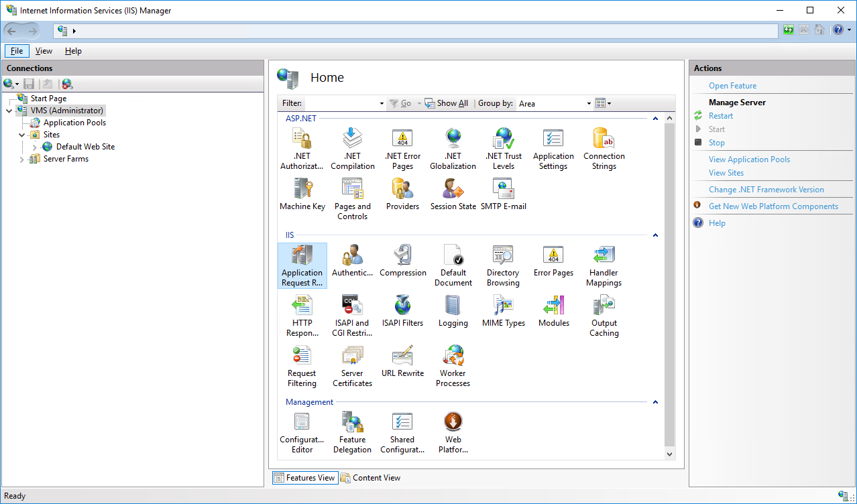This screenshot has height=504, width=857.
Task: Open Shared Configuration feature
Action: 402,432
